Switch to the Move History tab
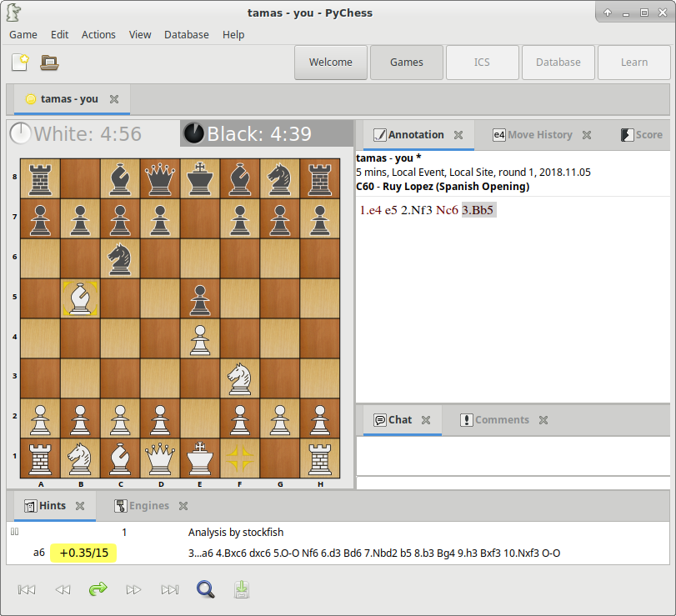 pyautogui.click(x=540, y=134)
